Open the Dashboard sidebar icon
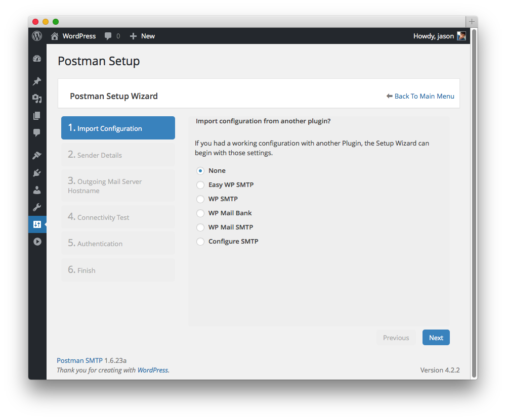Image resolution: width=506 pixels, height=420 pixels. click(37, 59)
